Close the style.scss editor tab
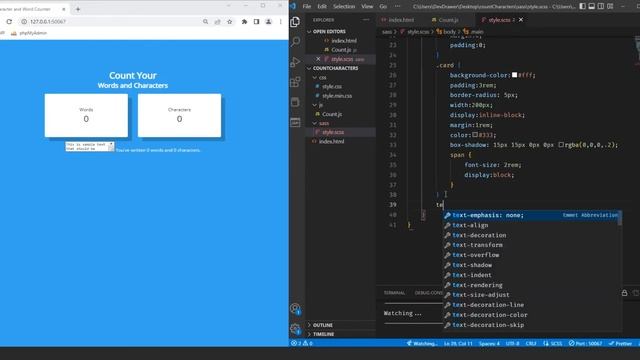 pos(521,20)
